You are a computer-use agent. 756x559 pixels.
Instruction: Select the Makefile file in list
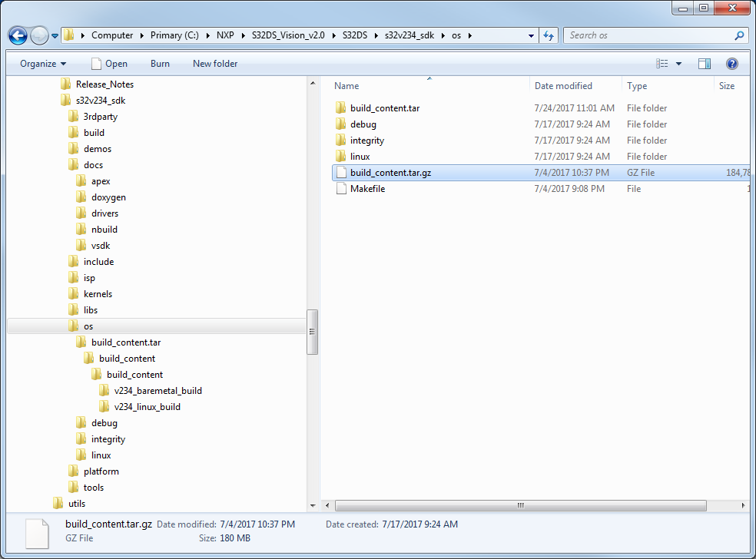point(367,189)
